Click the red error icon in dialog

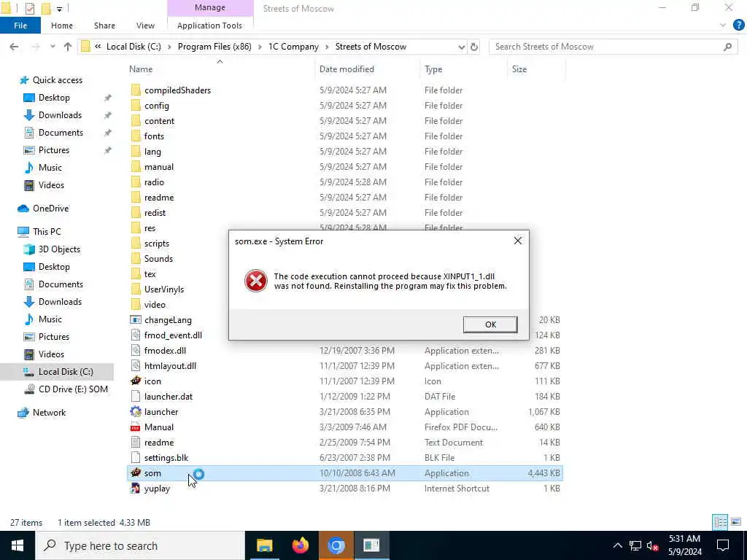[256, 281]
